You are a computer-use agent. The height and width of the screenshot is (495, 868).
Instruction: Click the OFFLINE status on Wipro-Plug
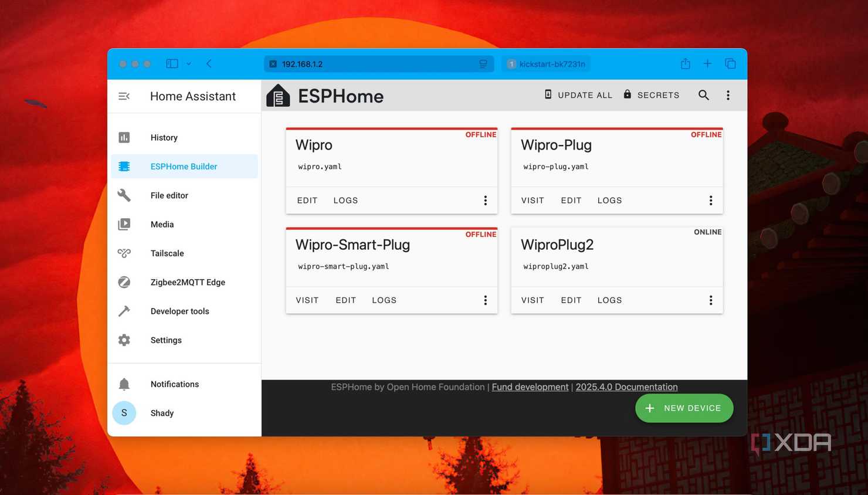pos(706,135)
